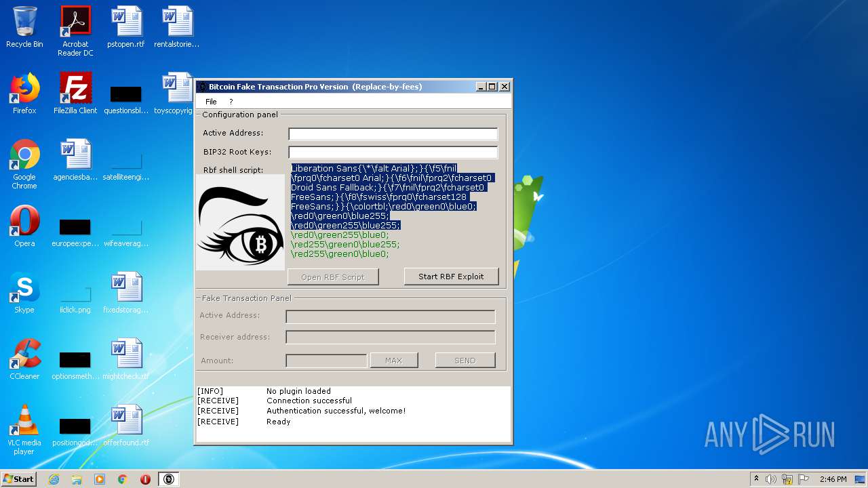Click the Receiver address field
The height and width of the screenshot is (488, 868).
click(x=391, y=337)
